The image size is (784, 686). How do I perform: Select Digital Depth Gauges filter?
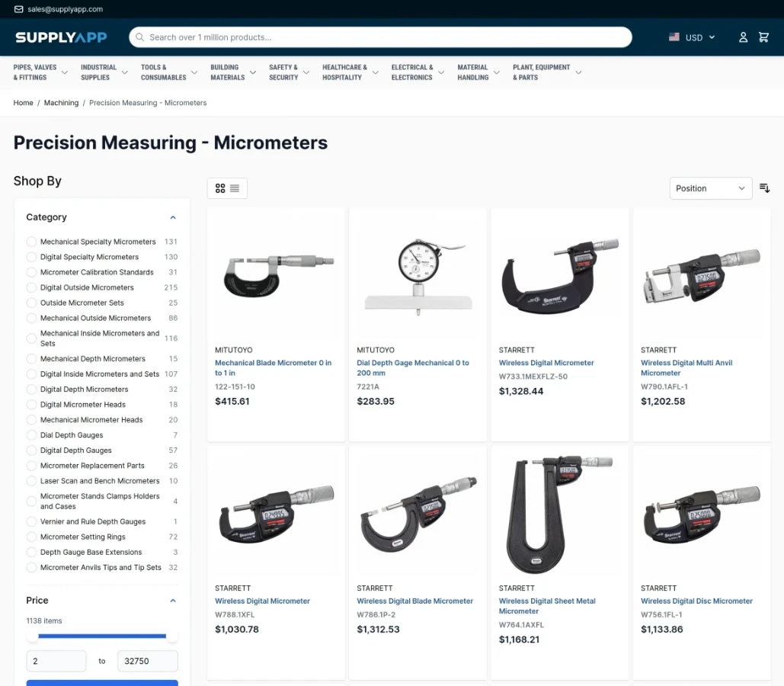tap(31, 450)
